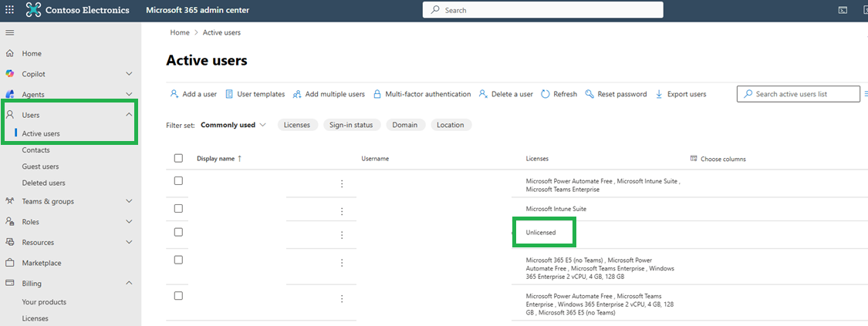Screen dimensions: 868x326
Task: Open more actions for Microsoft Intune Suite row
Action: [342, 211]
